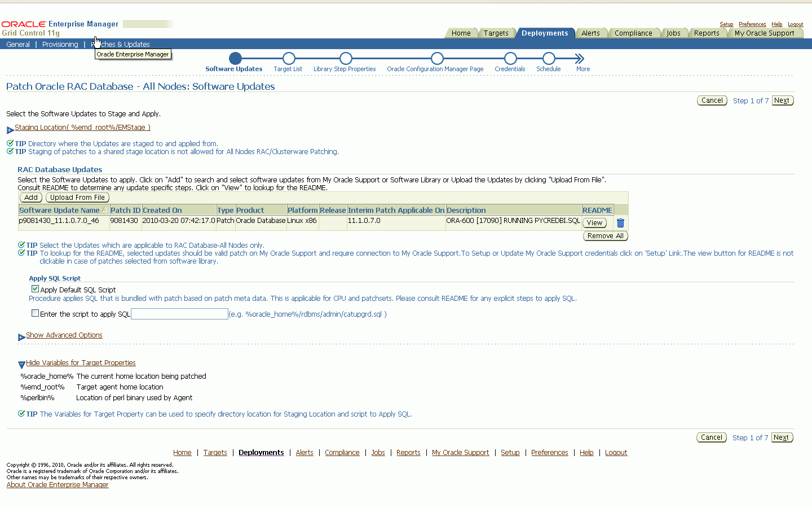Open footer Alerts link
Screen dimensions: 812x508
pyautogui.click(x=304, y=453)
